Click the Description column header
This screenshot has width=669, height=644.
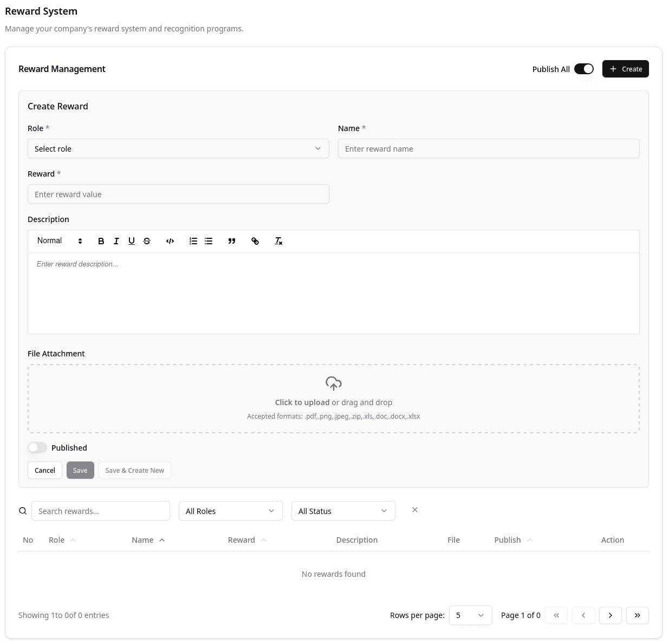tap(357, 540)
